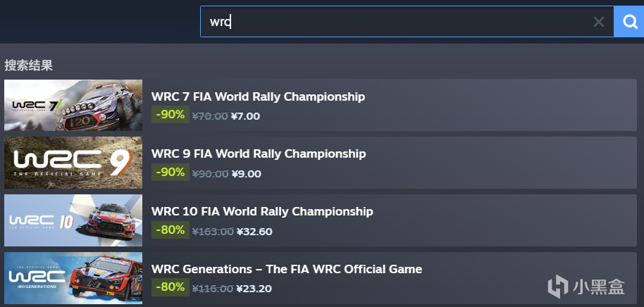Select WRC 9 FIA World Rally Championship title
This screenshot has height=307, width=644.
click(x=259, y=153)
